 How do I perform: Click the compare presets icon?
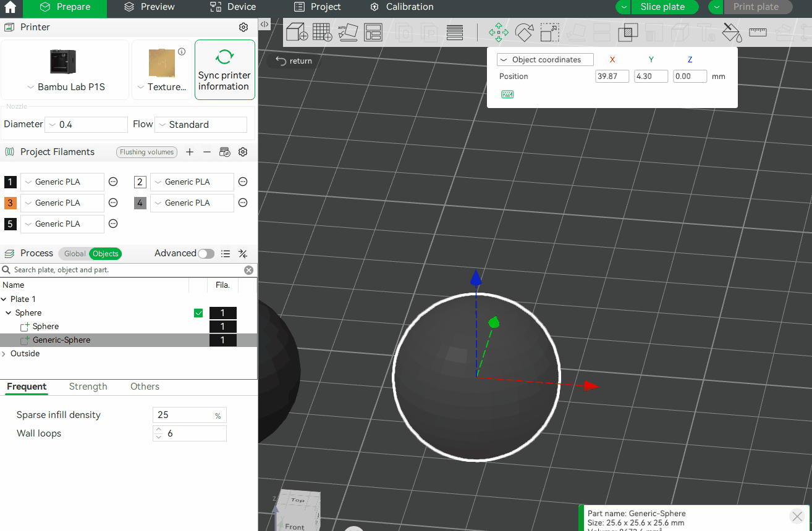click(243, 253)
